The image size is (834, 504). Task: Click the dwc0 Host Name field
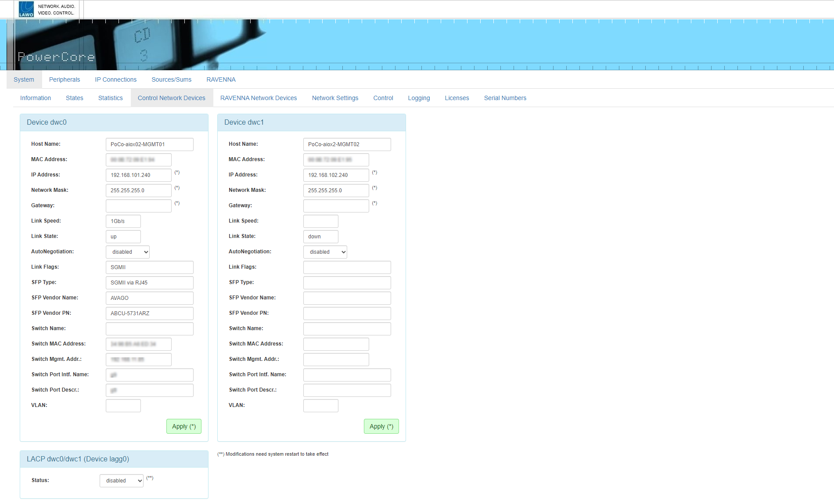149,144
